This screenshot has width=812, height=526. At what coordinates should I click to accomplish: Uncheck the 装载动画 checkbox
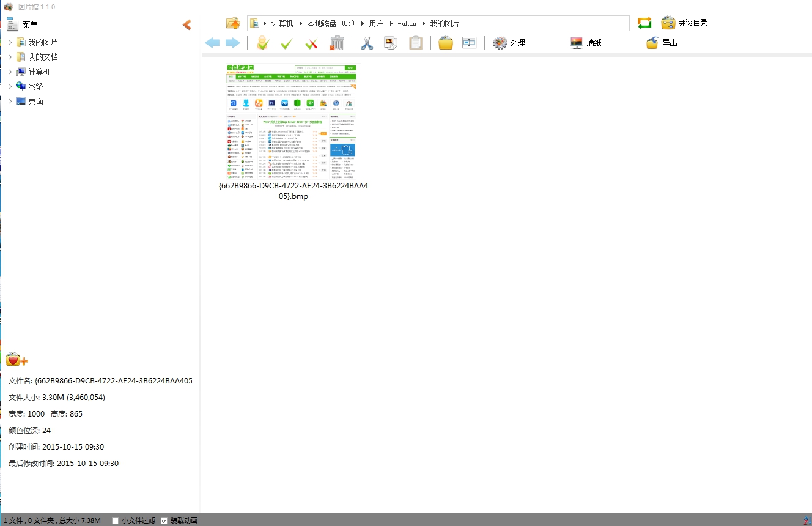[164, 520]
